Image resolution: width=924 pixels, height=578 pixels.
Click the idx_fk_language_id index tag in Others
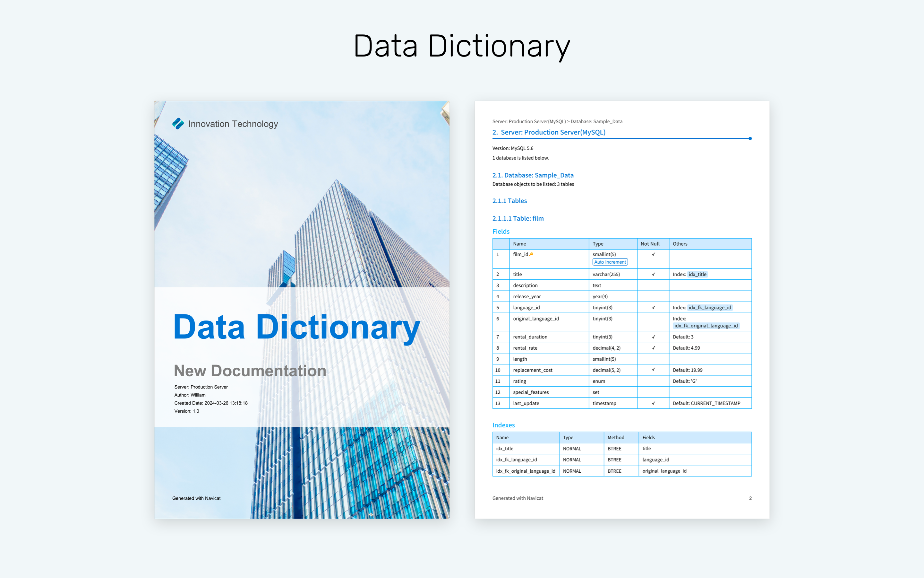click(709, 308)
